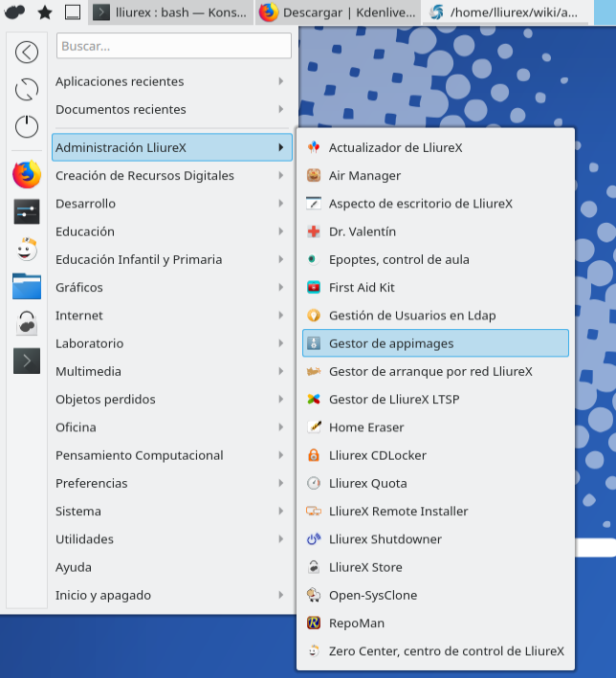Switch to Descargar Kdenlive Firefox taskbar window
This screenshot has width=616, height=678.
(338, 12)
